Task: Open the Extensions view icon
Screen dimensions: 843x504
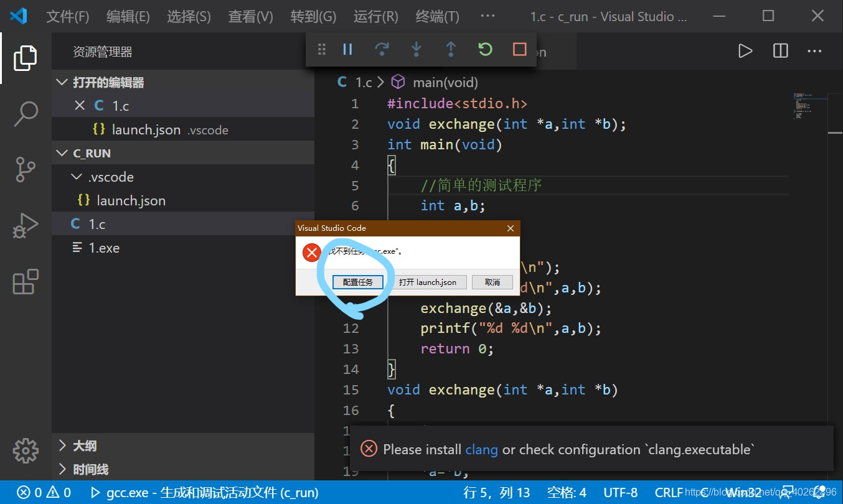Action: point(26,281)
